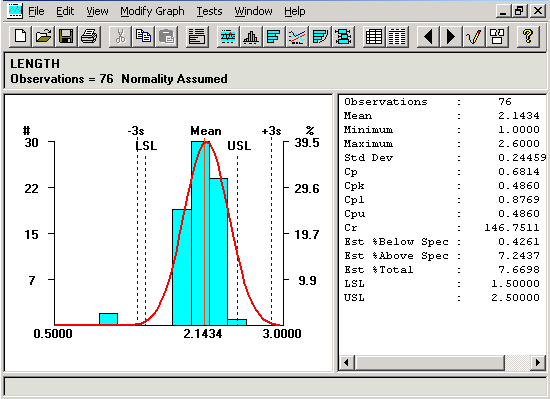This screenshot has width=550, height=399.
Task: Open the data grid table icon
Action: tap(374, 36)
